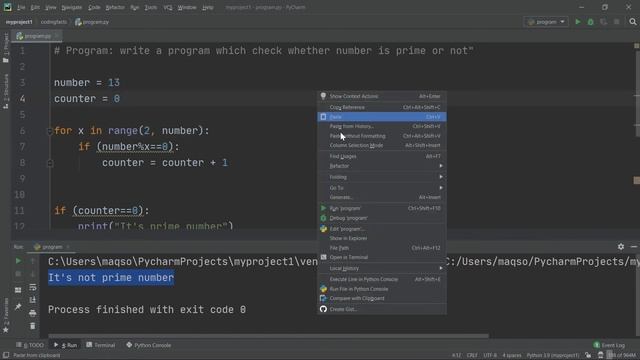640x360 pixels.
Task: Expand the Refactor submenu arrow
Action: coord(441,166)
